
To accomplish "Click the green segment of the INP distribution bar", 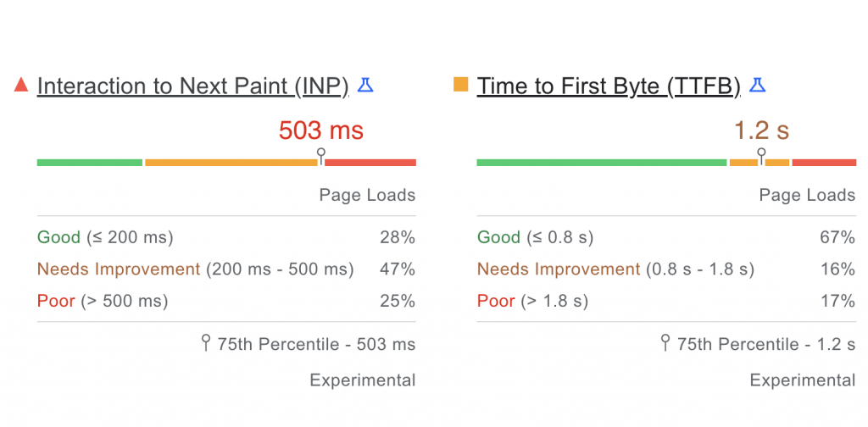I will point(89,162).
